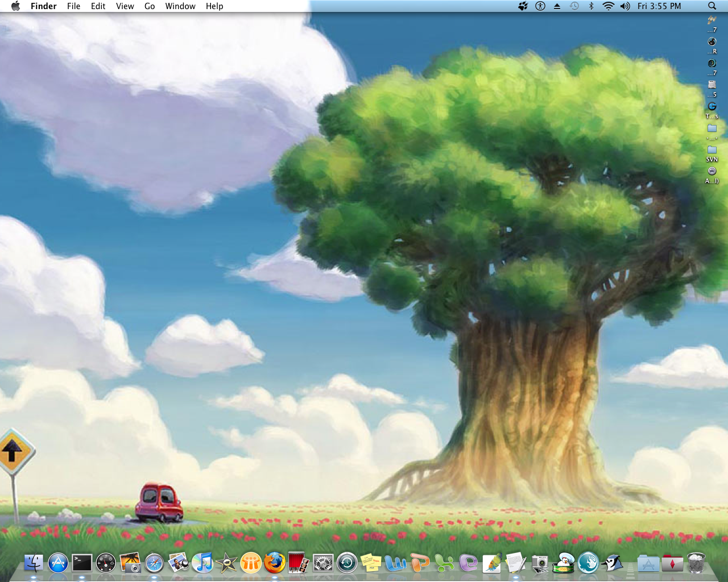Image resolution: width=728 pixels, height=582 pixels.
Task: Open the Wi-Fi status menu
Action: click(608, 6)
